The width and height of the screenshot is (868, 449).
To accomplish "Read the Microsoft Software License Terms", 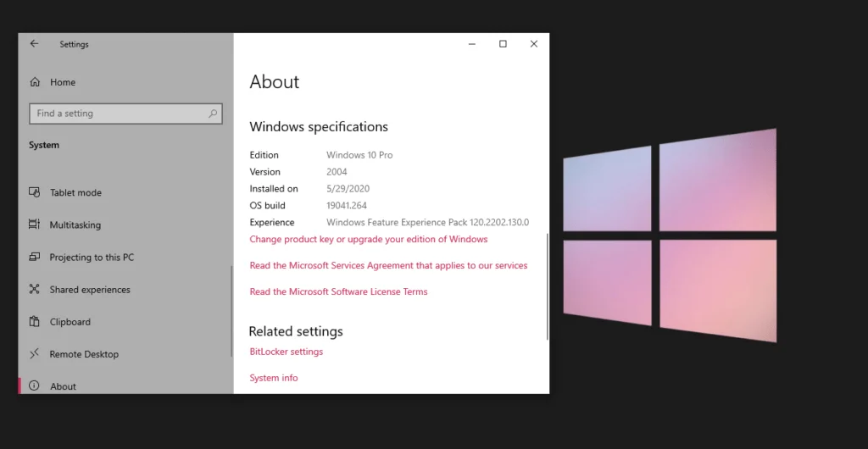I will tap(338, 291).
